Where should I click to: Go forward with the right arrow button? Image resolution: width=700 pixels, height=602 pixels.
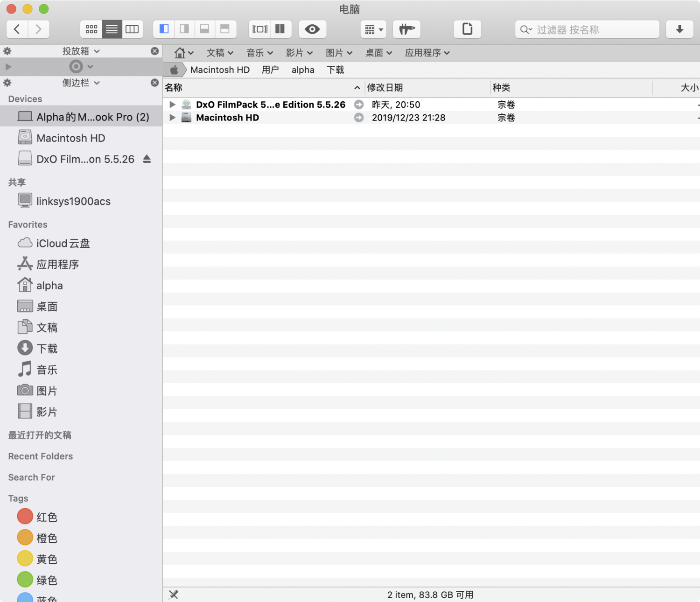[39, 29]
